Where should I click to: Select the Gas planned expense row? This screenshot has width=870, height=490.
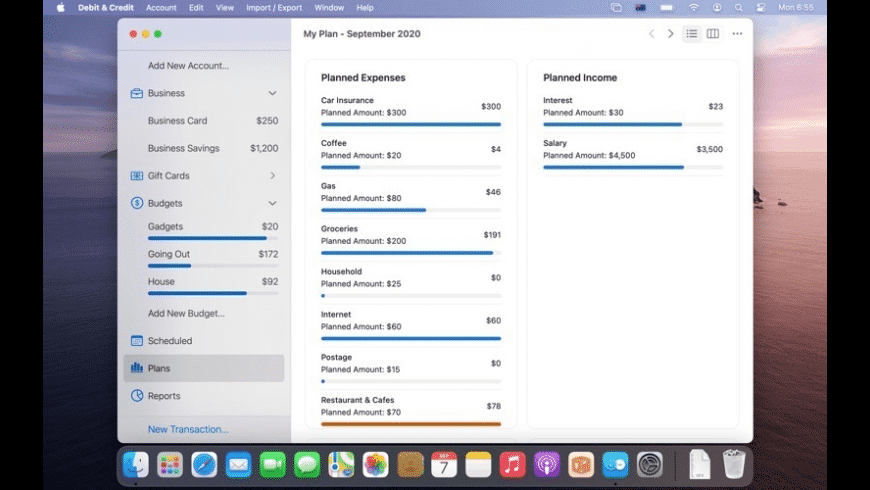tap(411, 196)
